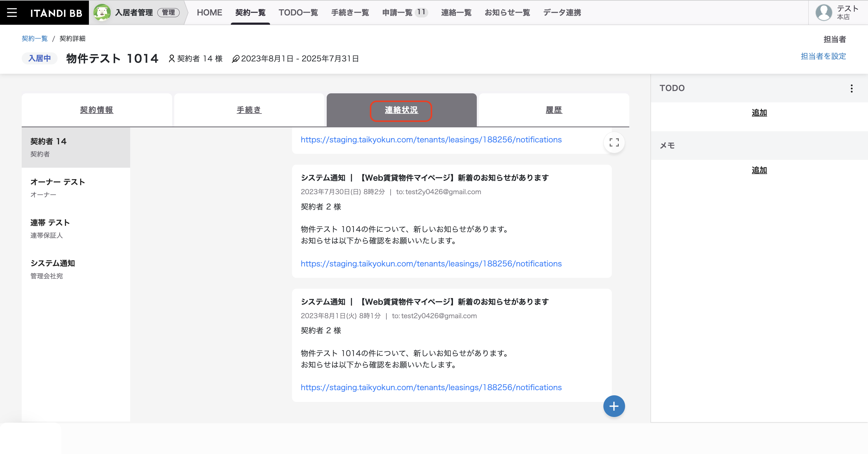Open the hamburger main menu
The width and height of the screenshot is (868, 454).
(12, 12)
